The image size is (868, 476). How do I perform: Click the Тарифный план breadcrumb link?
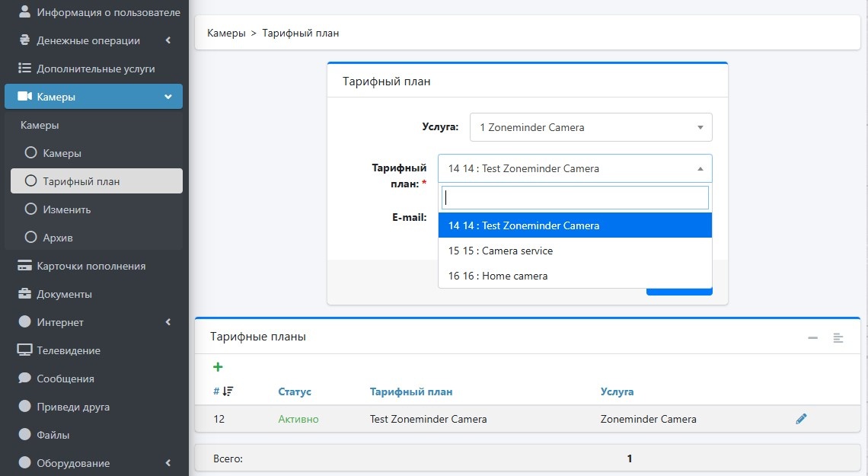pyautogui.click(x=301, y=33)
